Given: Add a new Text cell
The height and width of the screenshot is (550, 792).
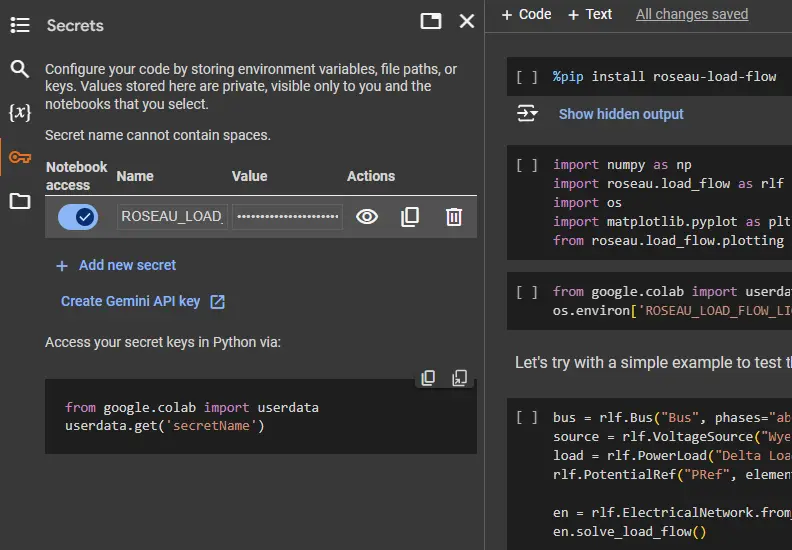Looking at the screenshot, I should coord(590,14).
